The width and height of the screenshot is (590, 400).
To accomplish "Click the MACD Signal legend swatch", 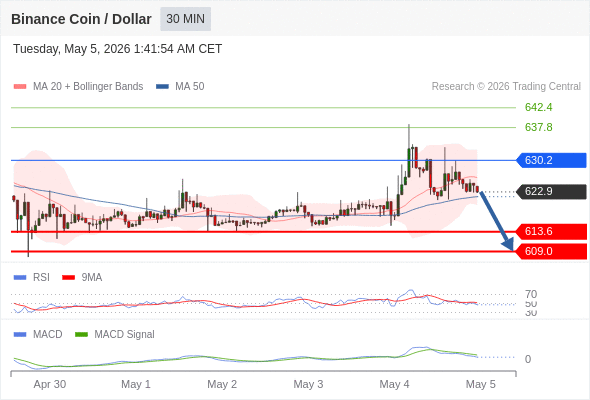I will pos(81,335).
